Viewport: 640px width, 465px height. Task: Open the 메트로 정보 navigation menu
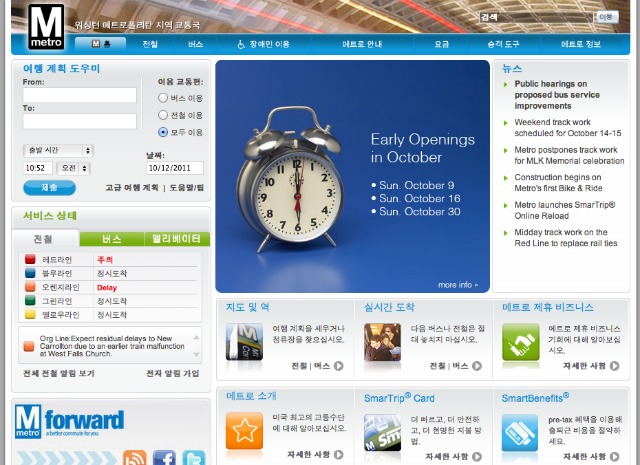click(x=581, y=44)
